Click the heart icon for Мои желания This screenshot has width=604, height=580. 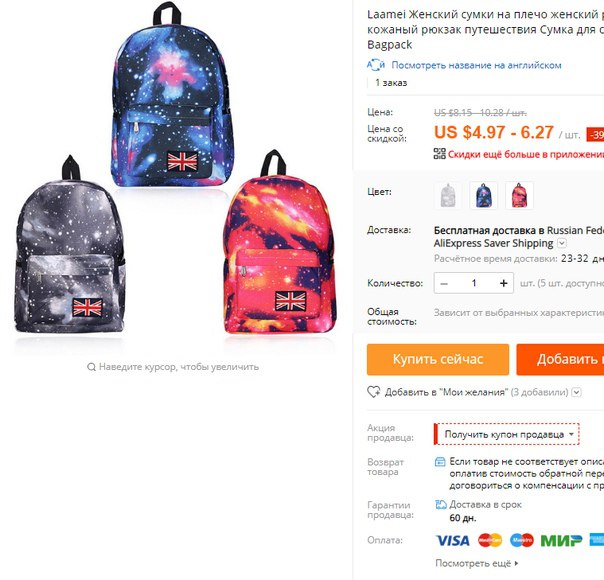click(x=373, y=392)
